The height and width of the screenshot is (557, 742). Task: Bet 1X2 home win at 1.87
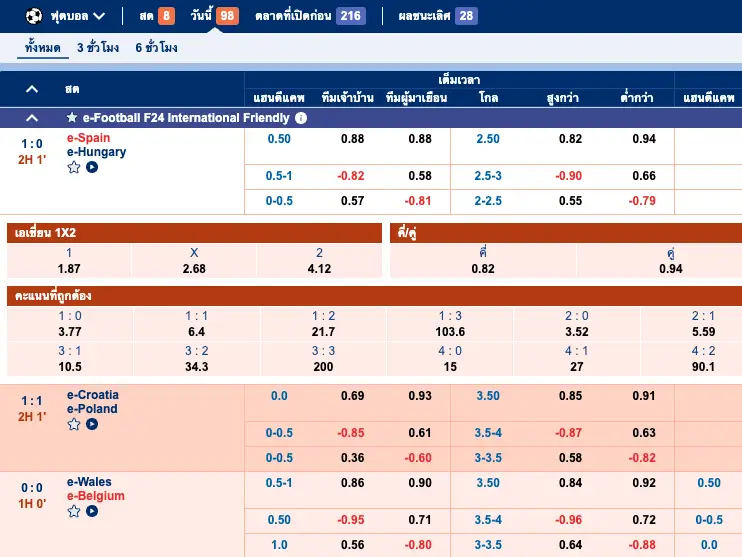69,261
